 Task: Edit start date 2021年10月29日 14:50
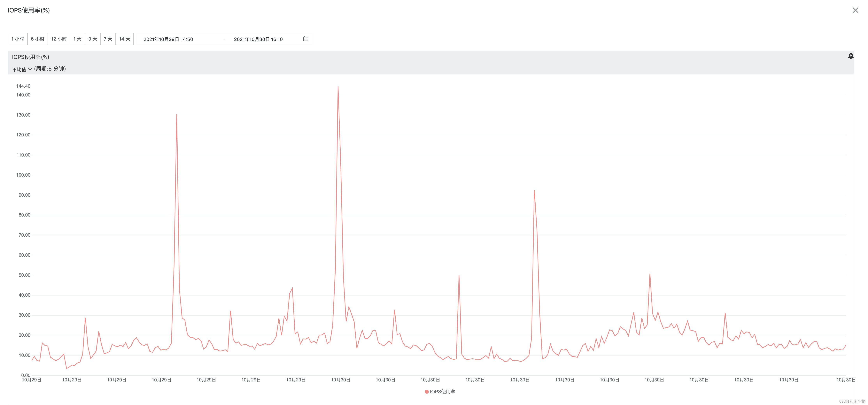168,39
